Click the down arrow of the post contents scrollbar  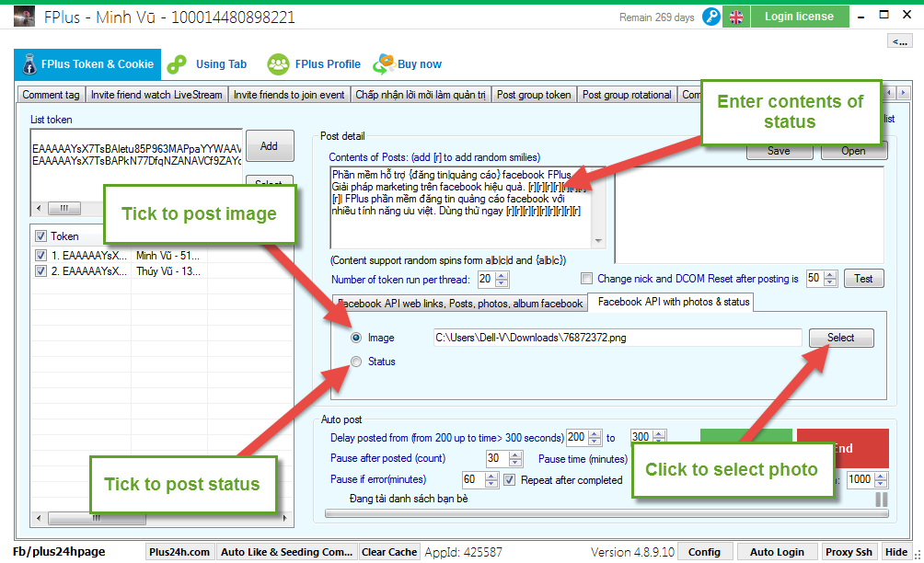click(x=599, y=241)
